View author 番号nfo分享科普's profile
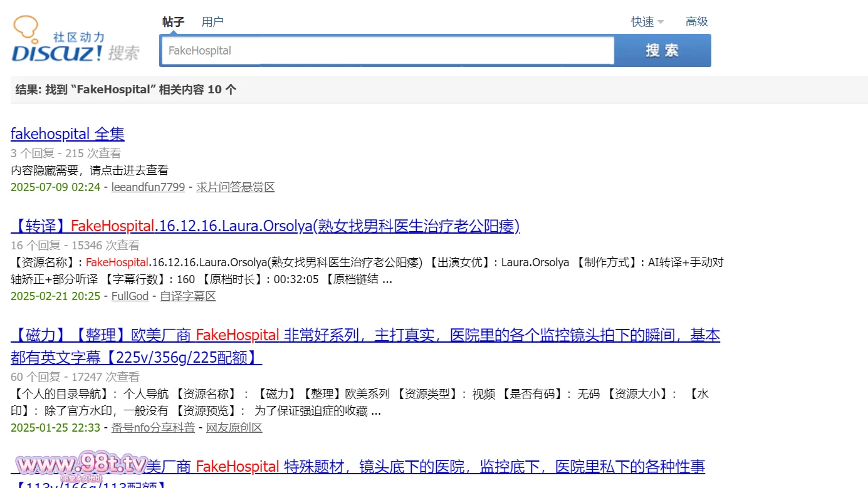This screenshot has height=488, width=868. [153, 428]
